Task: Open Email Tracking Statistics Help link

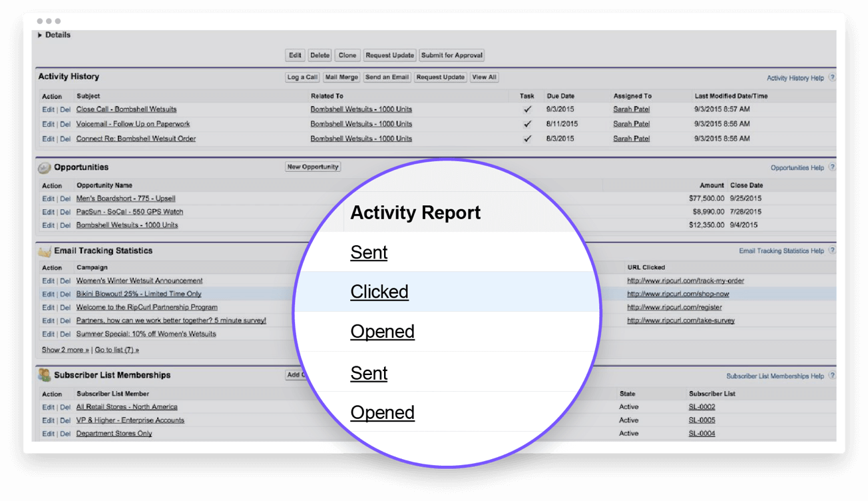Action: click(781, 251)
